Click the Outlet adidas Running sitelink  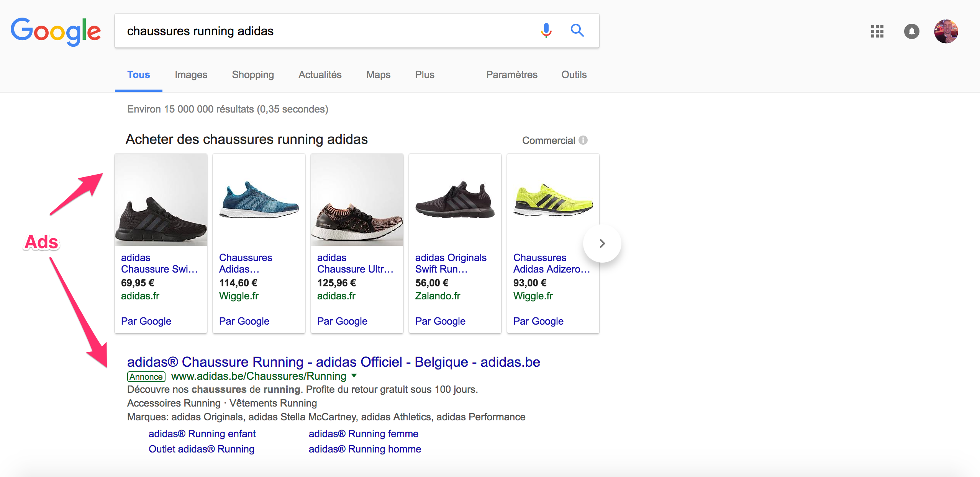[201, 449]
